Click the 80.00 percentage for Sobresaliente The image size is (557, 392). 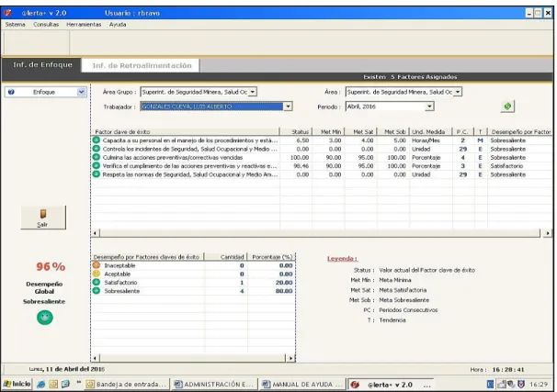click(x=284, y=291)
